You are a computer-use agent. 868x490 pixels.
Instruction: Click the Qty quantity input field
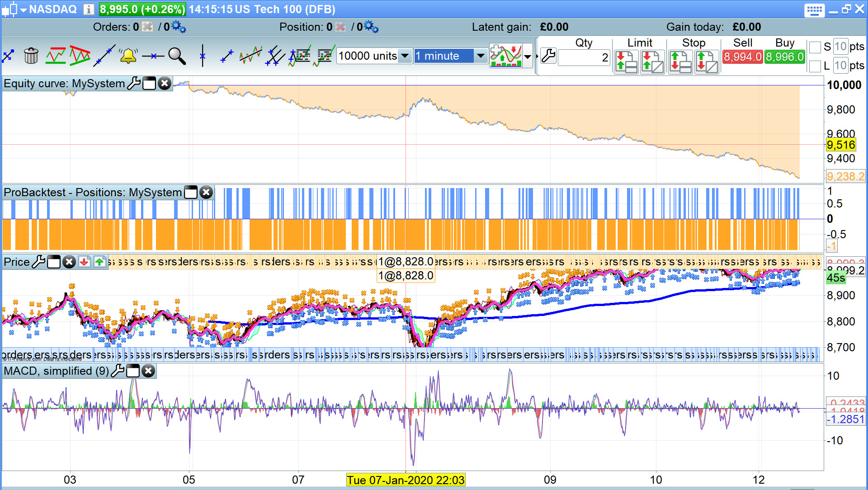point(584,57)
